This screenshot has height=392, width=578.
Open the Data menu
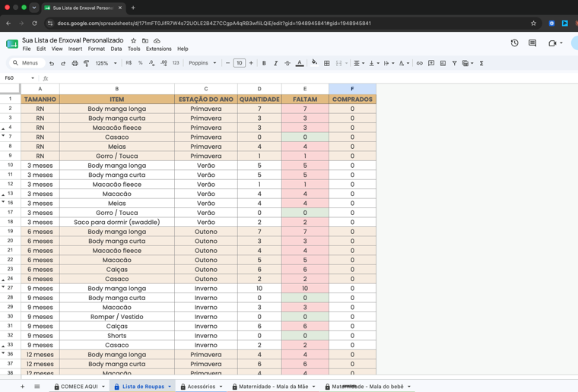coord(116,49)
